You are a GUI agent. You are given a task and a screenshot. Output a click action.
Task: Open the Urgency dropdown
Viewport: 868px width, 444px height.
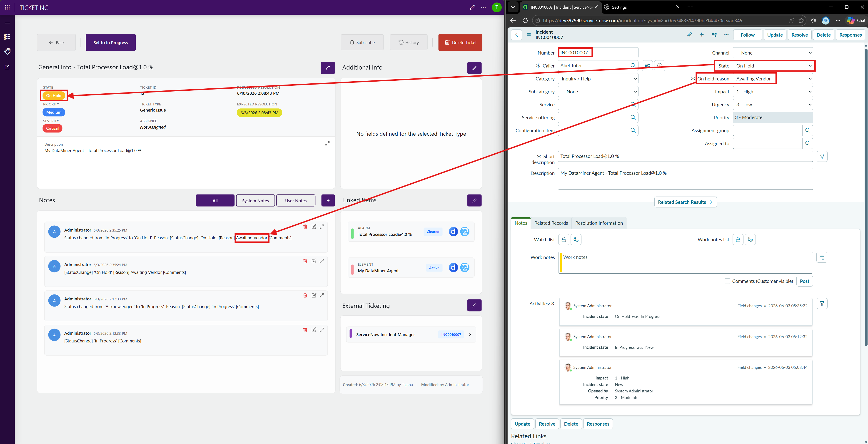tap(773, 105)
